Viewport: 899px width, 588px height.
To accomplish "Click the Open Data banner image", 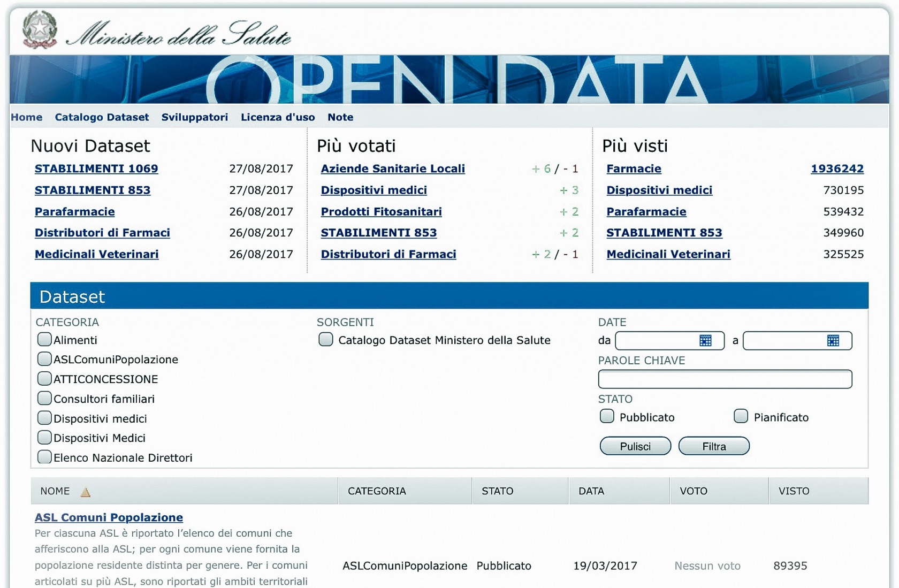I will pos(449,79).
